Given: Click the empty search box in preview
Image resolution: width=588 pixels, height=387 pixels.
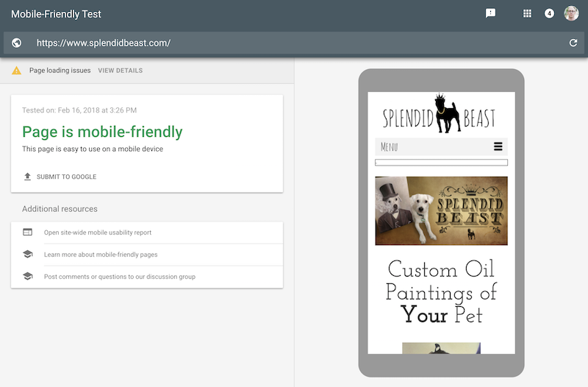Looking at the screenshot, I should [442, 163].
